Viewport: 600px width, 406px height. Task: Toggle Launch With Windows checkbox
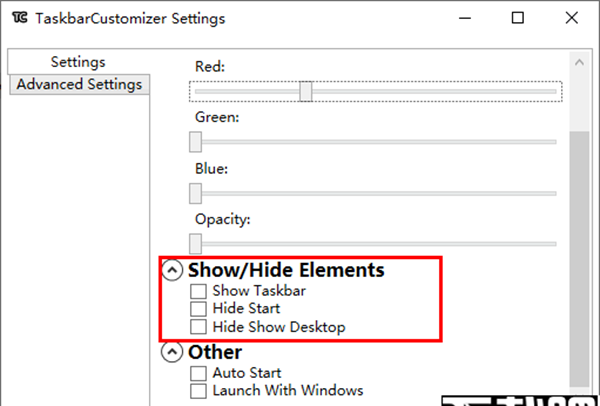pyautogui.click(x=198, y=391)
